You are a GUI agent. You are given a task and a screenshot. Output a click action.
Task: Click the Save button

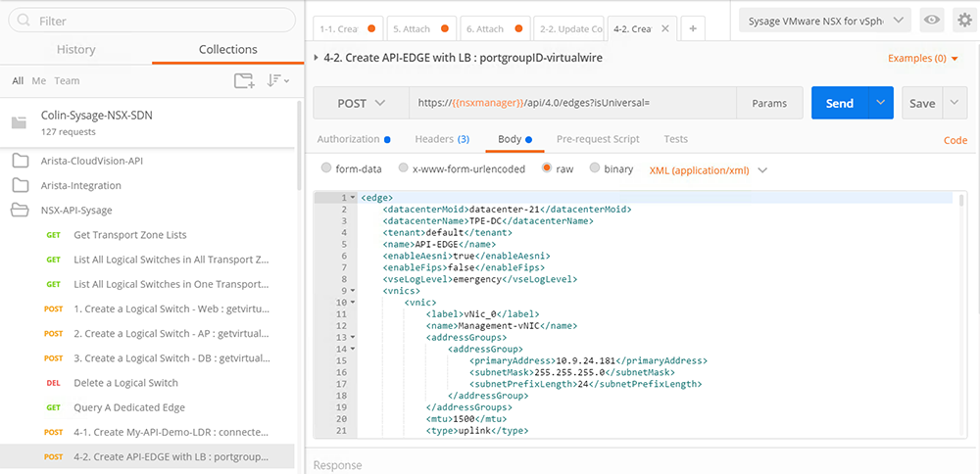tap(922, 103)
